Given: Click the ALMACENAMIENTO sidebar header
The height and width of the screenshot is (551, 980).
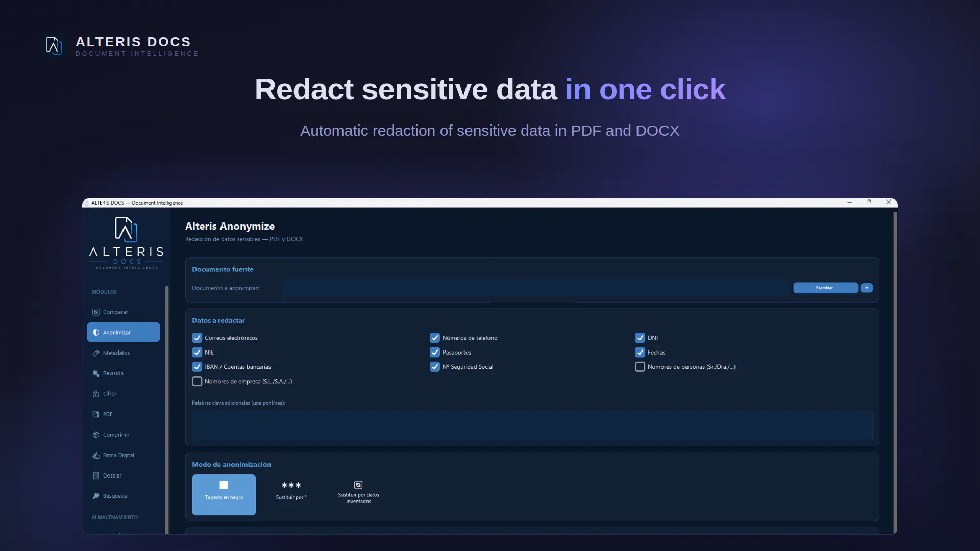Looking at the screenshot, I should tap(114, 518).
